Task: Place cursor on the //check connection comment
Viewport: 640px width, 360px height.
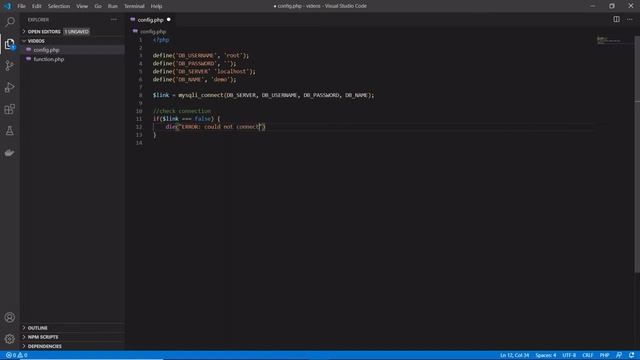Action: coord(182,111)
